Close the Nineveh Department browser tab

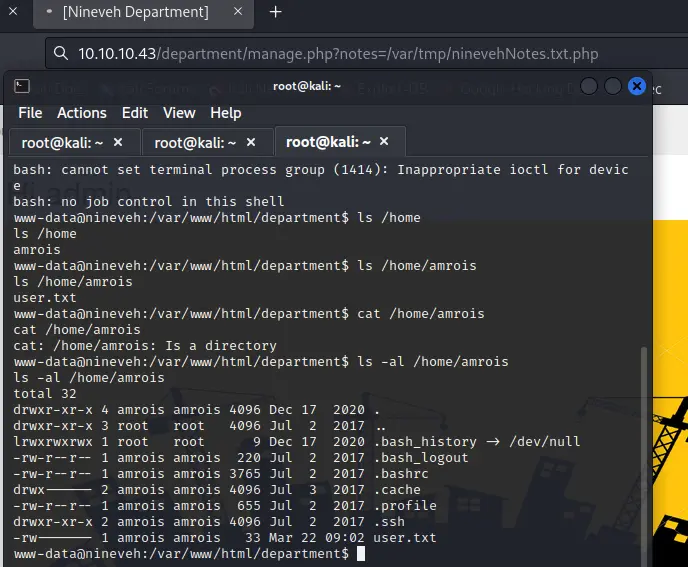(238, 11)
